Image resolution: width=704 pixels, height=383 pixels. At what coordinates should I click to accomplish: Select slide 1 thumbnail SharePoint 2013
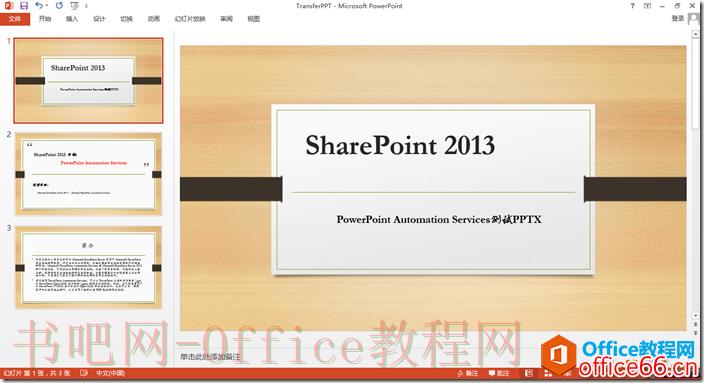[88, 80]
